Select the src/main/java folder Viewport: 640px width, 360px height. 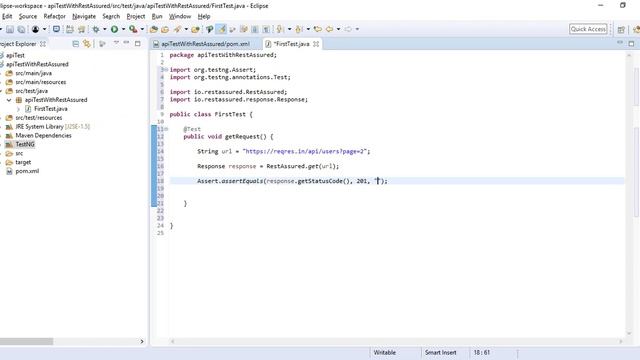point(33,73)
